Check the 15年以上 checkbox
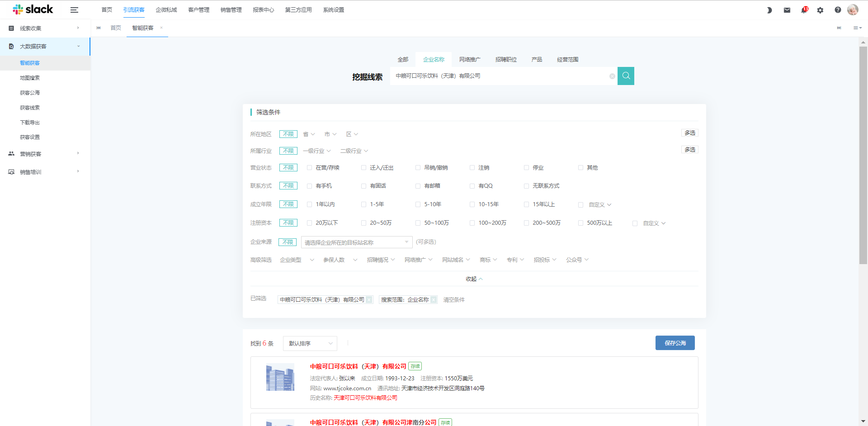Screen dimensions: 868x426 pyautogui.click(x=527, y=204)
